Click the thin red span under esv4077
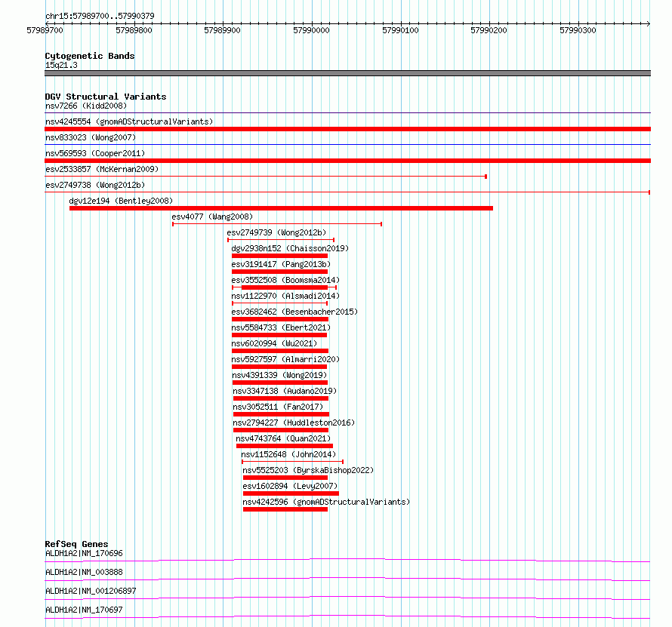Screen dimensions: 672x627 [277, 224]
